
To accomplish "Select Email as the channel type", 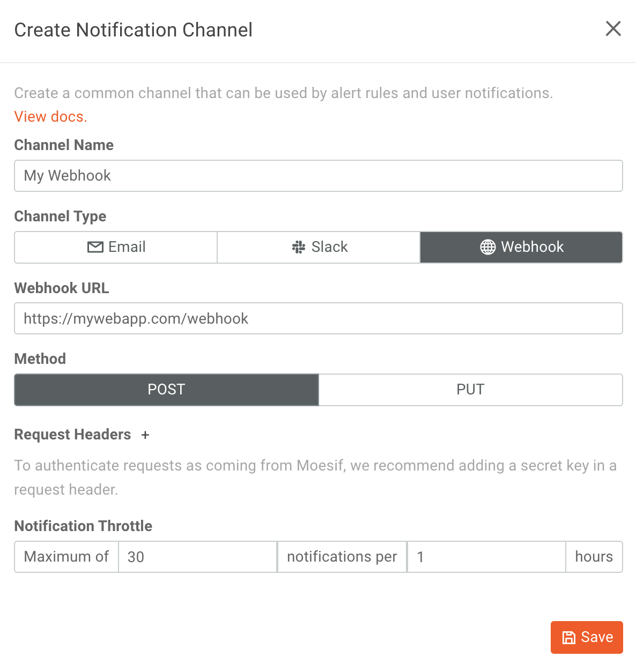I will [x=115, y=247].
